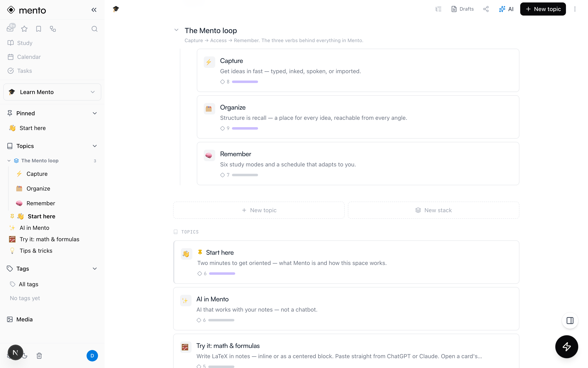Image resolution: width=588 pixels, height=368 pixels.
Task: Go to Tasks in sidebar
Action: point(20,71)
